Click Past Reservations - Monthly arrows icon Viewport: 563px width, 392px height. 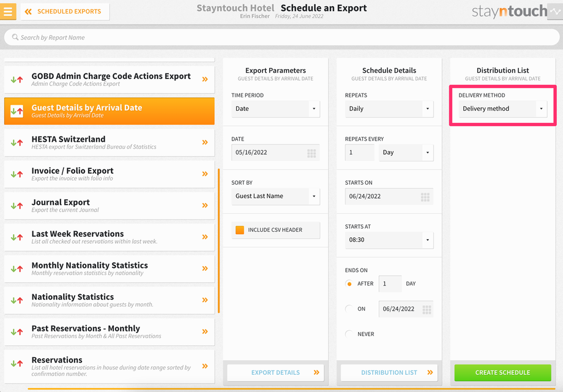17,332
